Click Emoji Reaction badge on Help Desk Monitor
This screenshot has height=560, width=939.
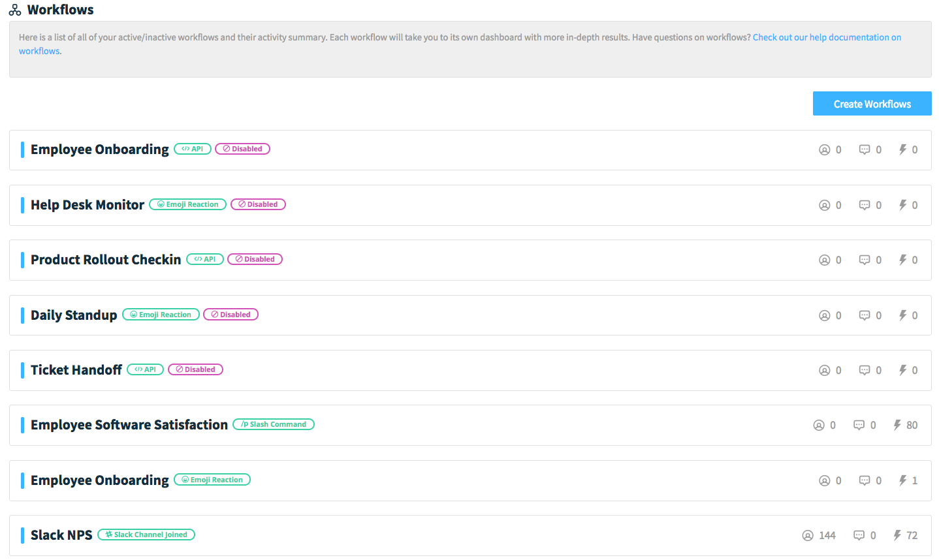click(188, 204)
